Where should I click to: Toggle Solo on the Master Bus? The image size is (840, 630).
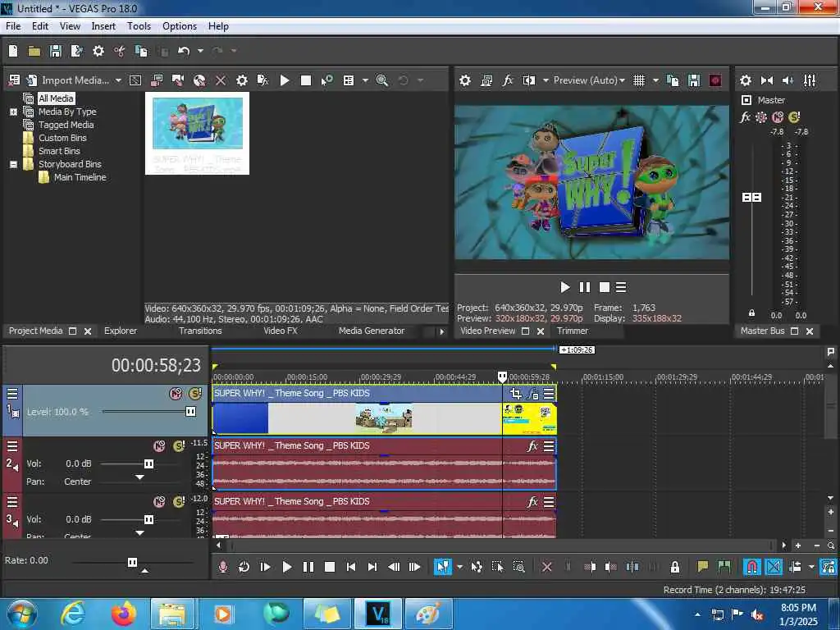tap(794, 116)
